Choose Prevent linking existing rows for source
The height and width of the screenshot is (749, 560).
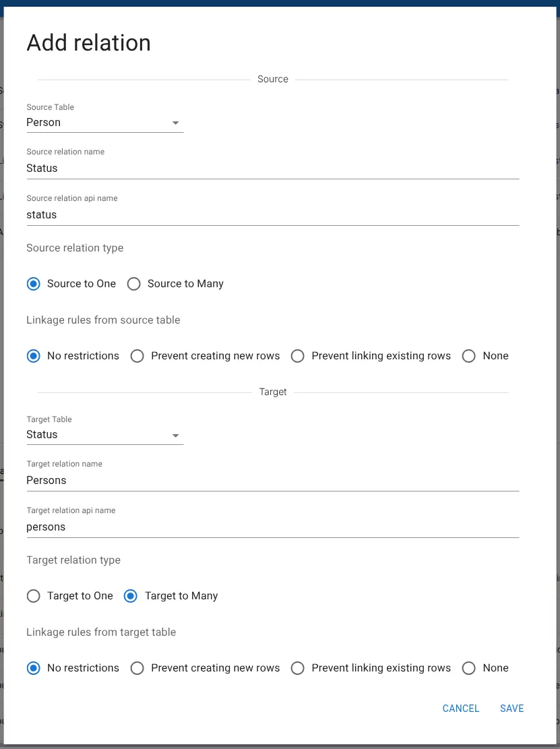click(x=298, y=356)
